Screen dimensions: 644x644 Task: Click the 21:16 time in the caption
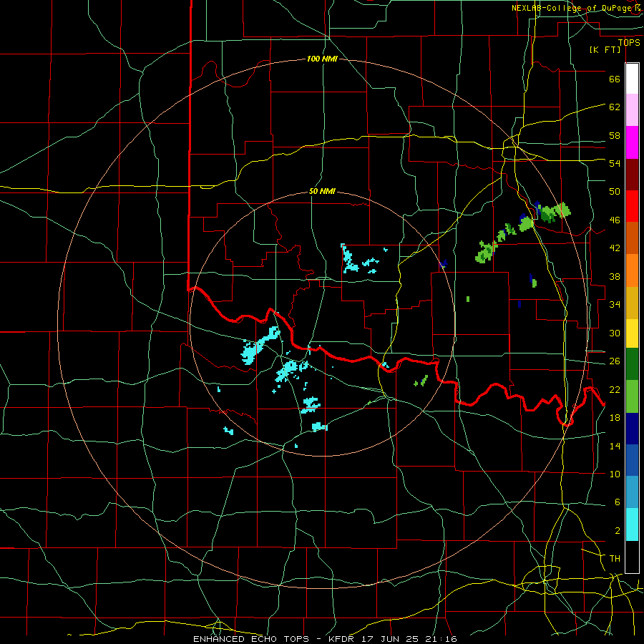coord(441,639)
